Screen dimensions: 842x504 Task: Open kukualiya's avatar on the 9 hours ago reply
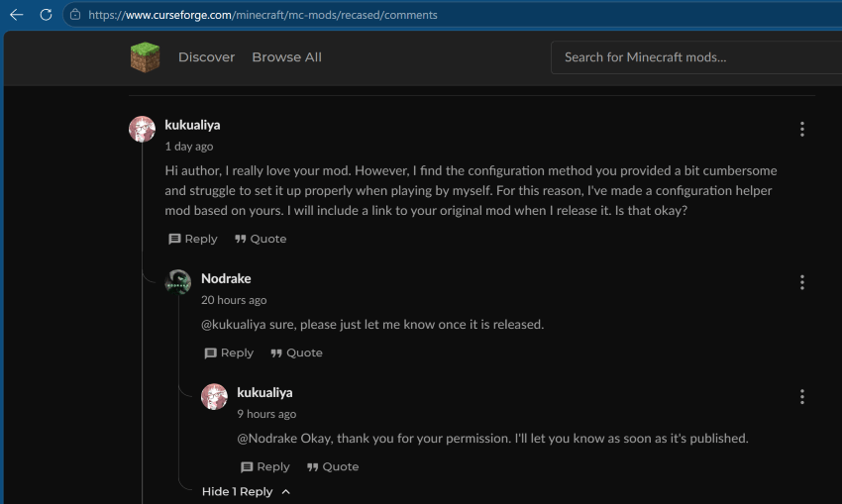[x=214, y=397]
